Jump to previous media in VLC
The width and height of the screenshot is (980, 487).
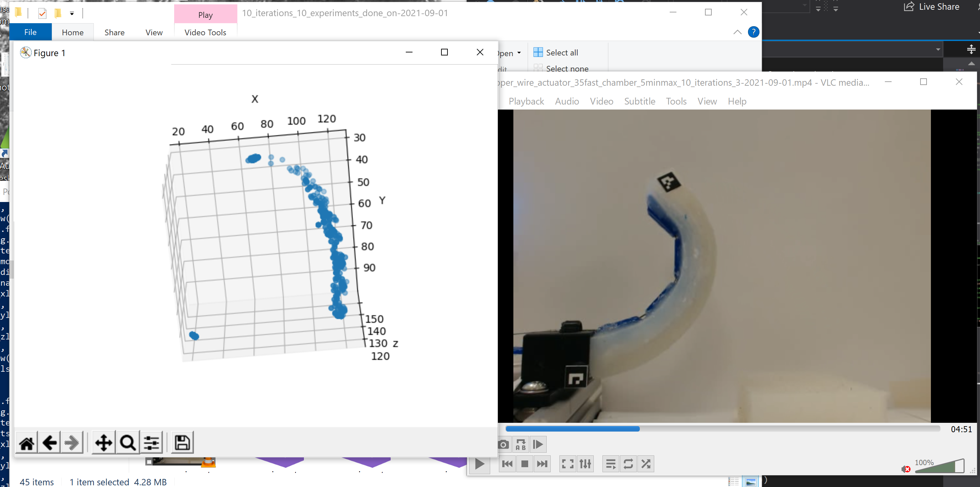coord(507,464)
